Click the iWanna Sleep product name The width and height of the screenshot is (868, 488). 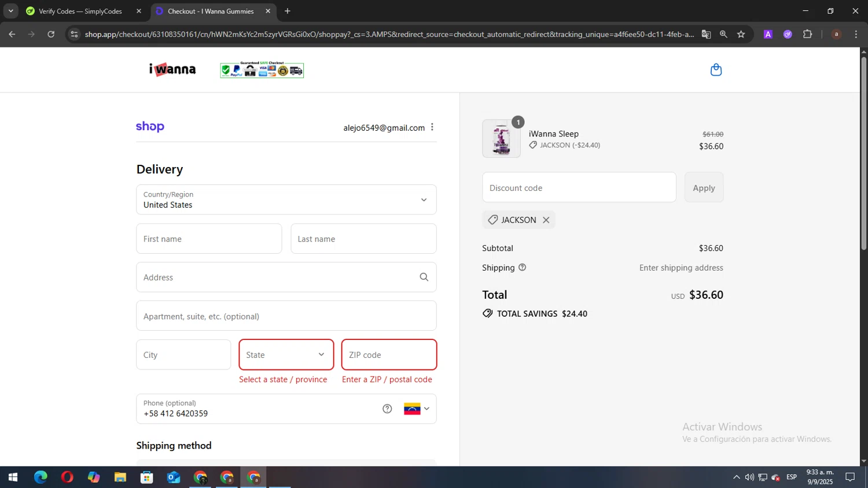pyautogui.click(x=554, y=134)
